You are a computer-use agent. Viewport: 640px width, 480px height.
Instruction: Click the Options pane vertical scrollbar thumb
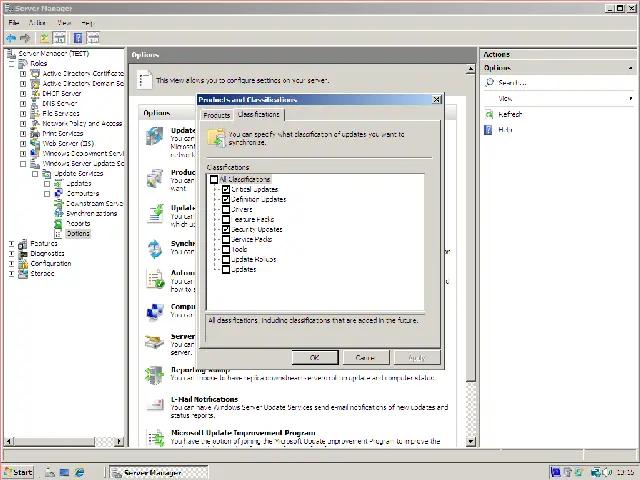pos(471,228)
